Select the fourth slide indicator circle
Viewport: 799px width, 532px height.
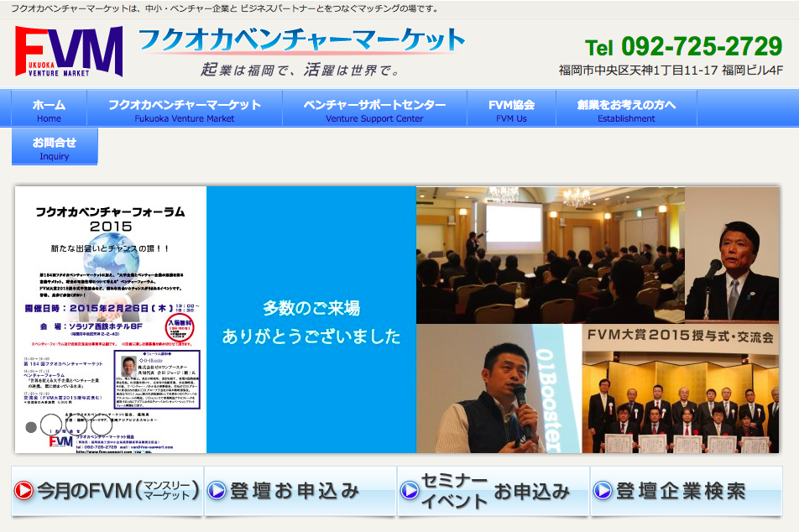102,425
